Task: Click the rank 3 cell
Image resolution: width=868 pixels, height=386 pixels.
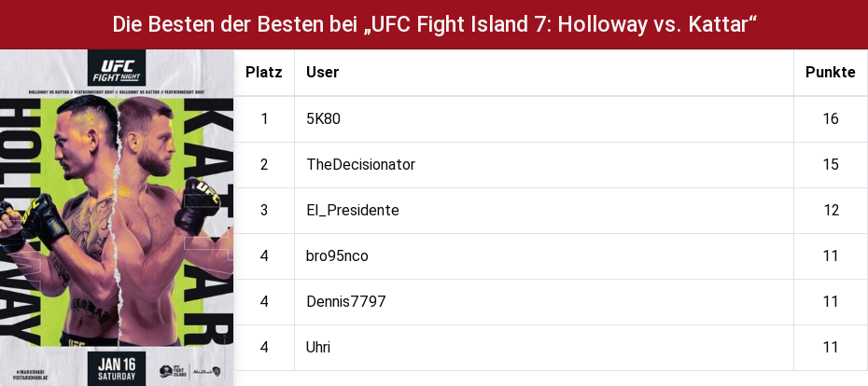Action: [x=264, y=211]
